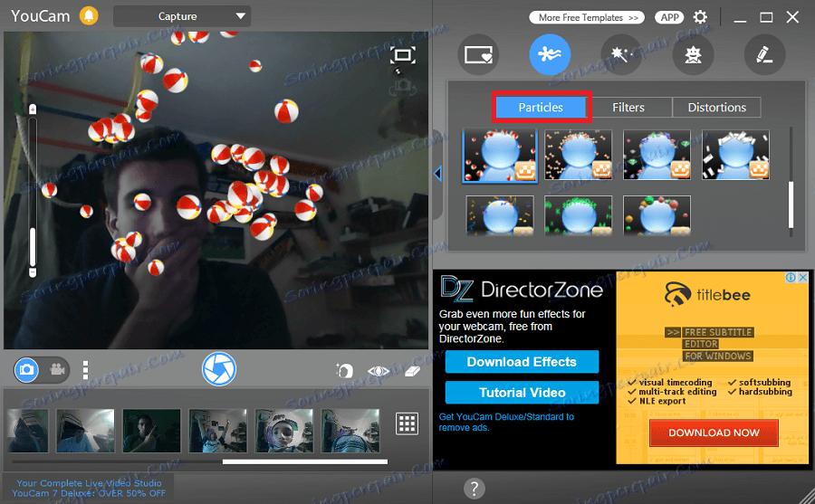The height and width of the screenshot is (504, 815).
Task: Switch to the Distortions tab
Action: click(717, 108)
